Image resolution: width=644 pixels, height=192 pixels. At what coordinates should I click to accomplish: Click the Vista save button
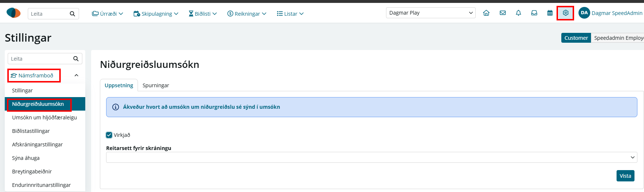click(625, 176)
